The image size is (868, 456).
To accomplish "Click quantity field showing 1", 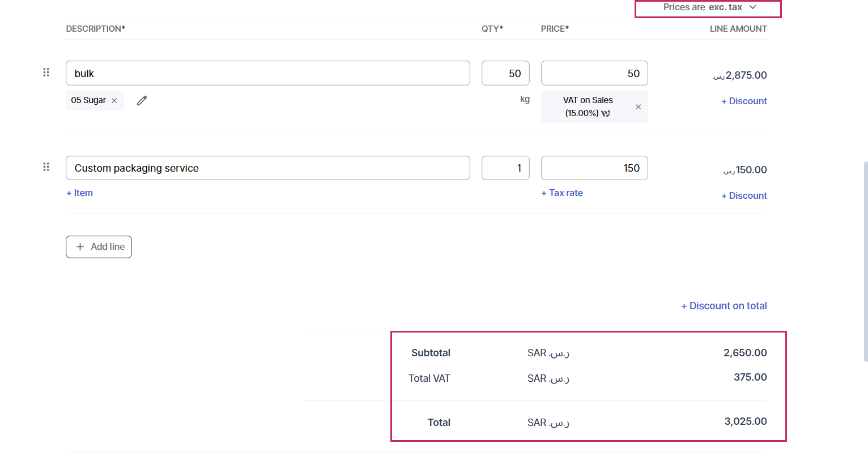I will coord(505,168).
